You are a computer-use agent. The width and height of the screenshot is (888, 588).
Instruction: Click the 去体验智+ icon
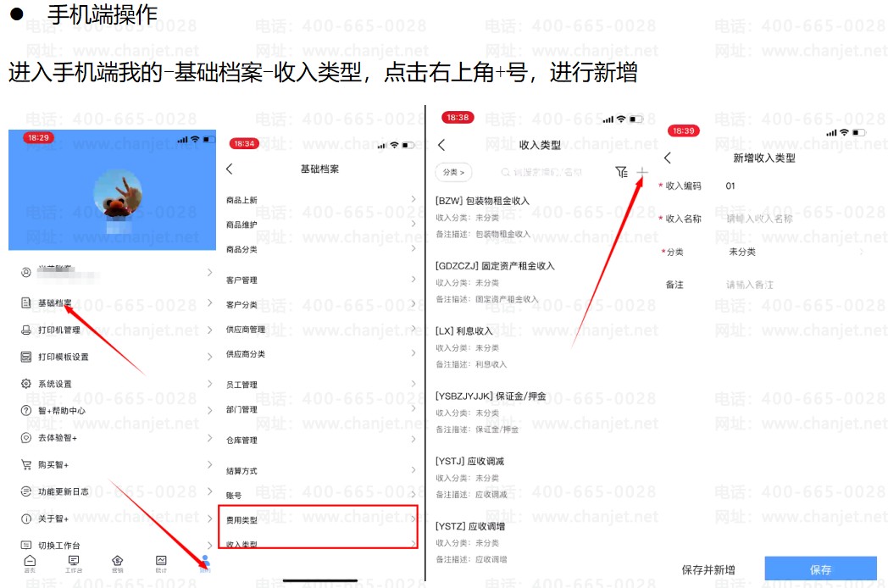pyautogui.click(x=26, y=437)
